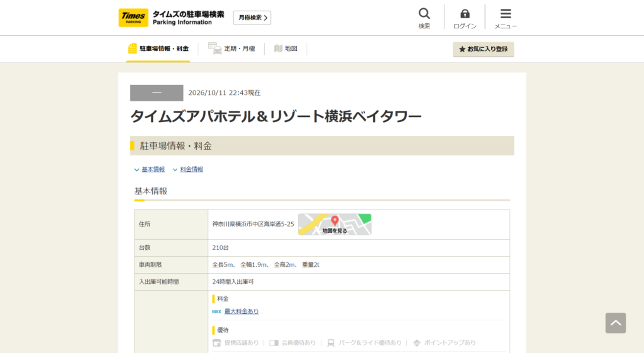Click the 住所 row label
Image resolution: width=644 pixels, height=353 pixels.
[x=145, y=224]
